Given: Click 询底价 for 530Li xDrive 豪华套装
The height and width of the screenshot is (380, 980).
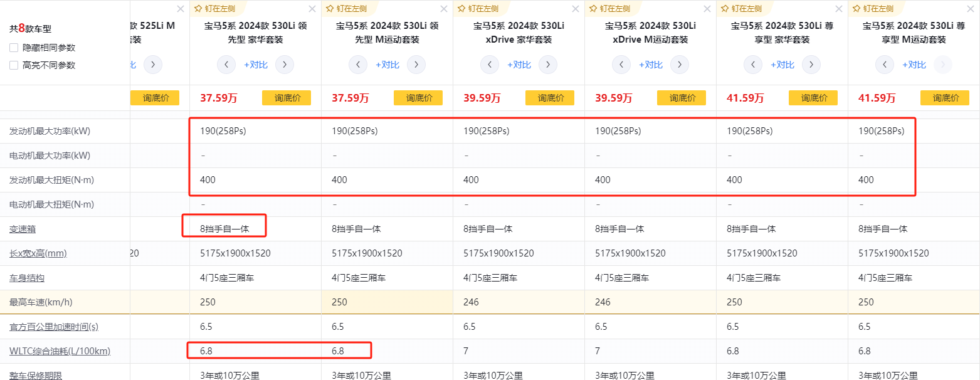Looking at the screenshot, I should pos(550,98).
